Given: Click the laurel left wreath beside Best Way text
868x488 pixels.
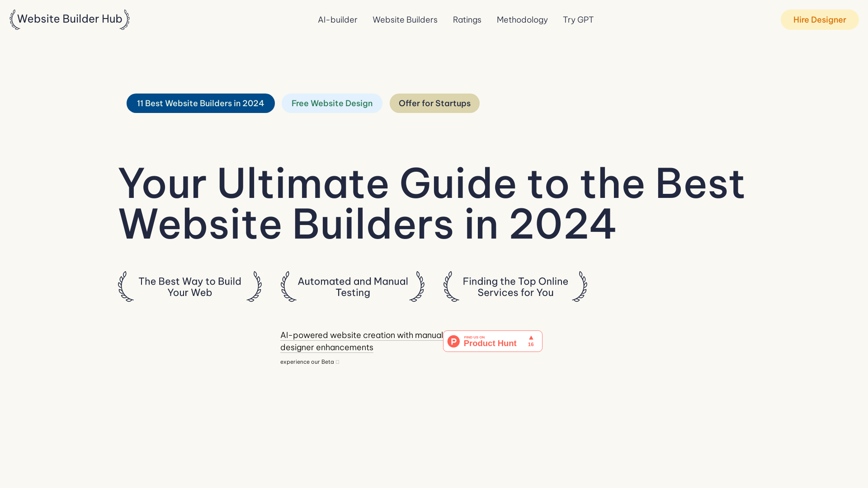Looking at the screenshot, I should pos(123,286).
